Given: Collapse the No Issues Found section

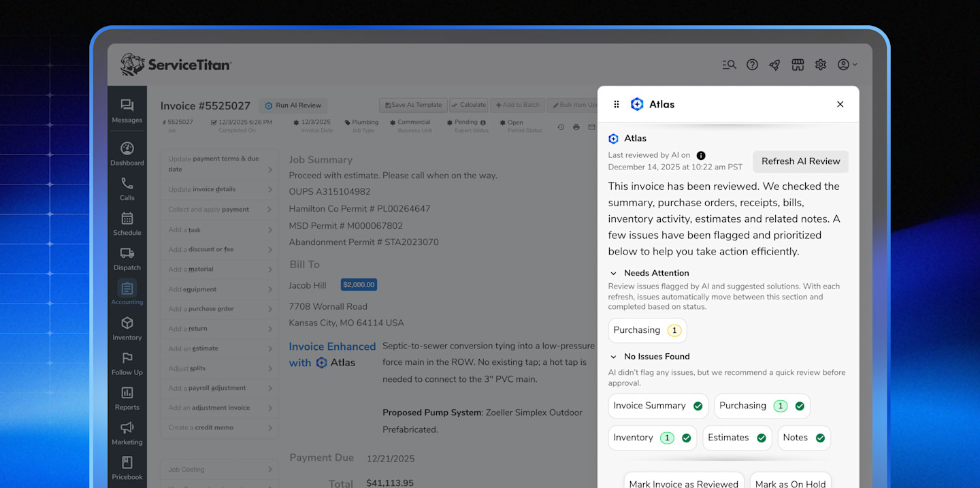Looking at the screenshot, I should [613, 357].
